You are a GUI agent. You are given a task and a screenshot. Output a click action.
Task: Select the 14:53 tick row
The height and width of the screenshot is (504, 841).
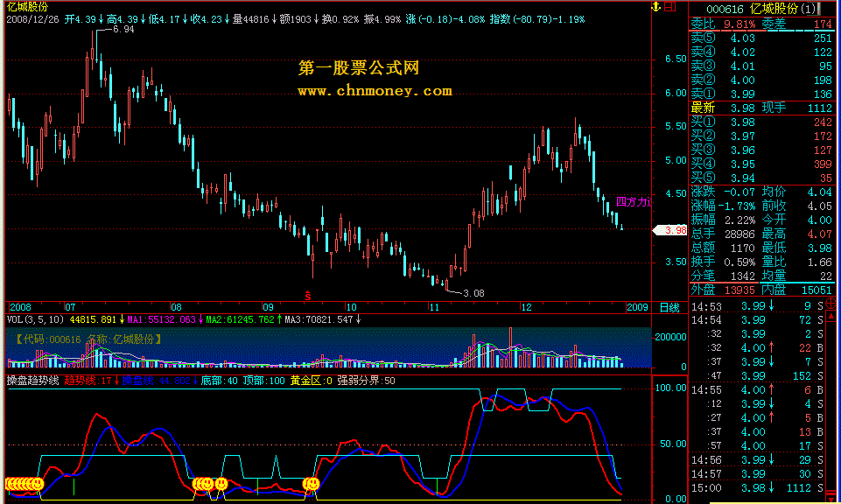pos(757,306)
